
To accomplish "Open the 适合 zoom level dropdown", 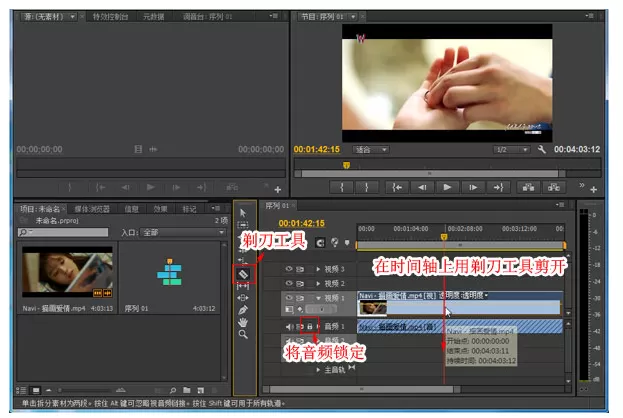I will click(x=371, y=150).
